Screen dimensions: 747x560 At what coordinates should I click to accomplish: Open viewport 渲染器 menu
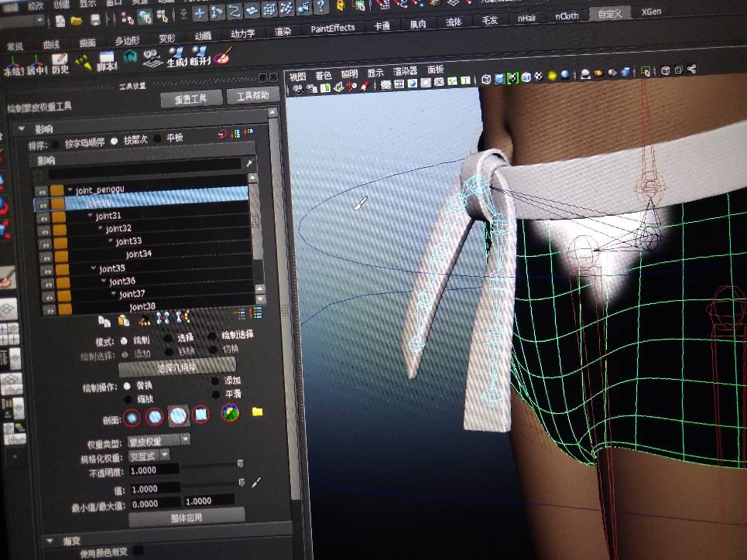pos(405,71)
